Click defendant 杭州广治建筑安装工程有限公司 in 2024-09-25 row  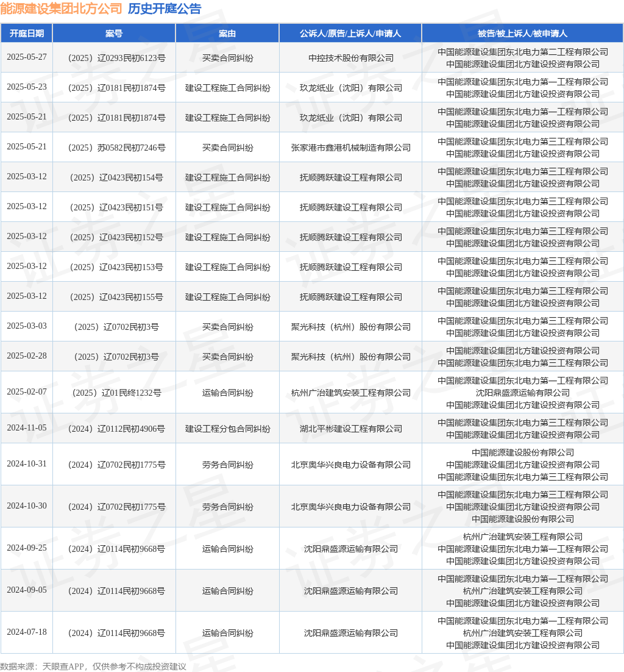click(522, 537)
